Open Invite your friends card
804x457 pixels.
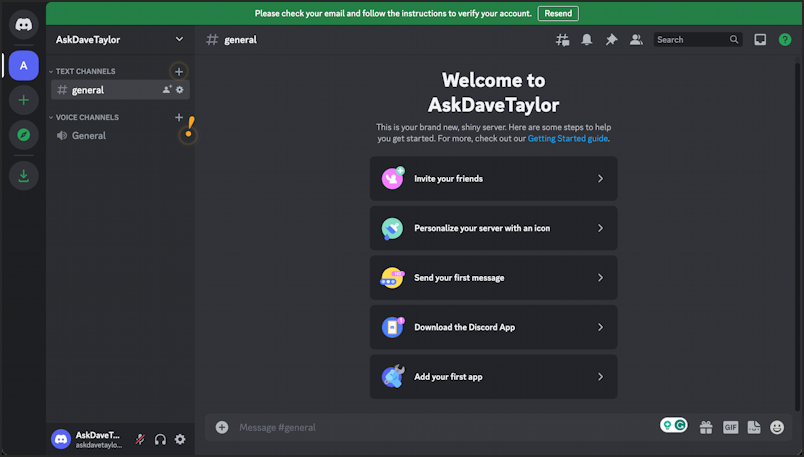(x=493, y=178)
